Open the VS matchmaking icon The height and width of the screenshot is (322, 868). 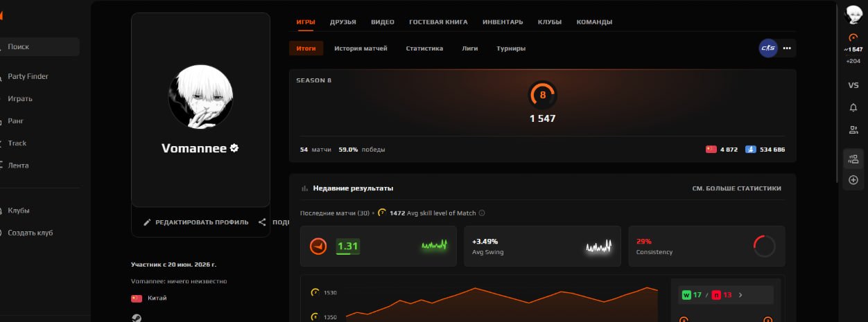853,85
